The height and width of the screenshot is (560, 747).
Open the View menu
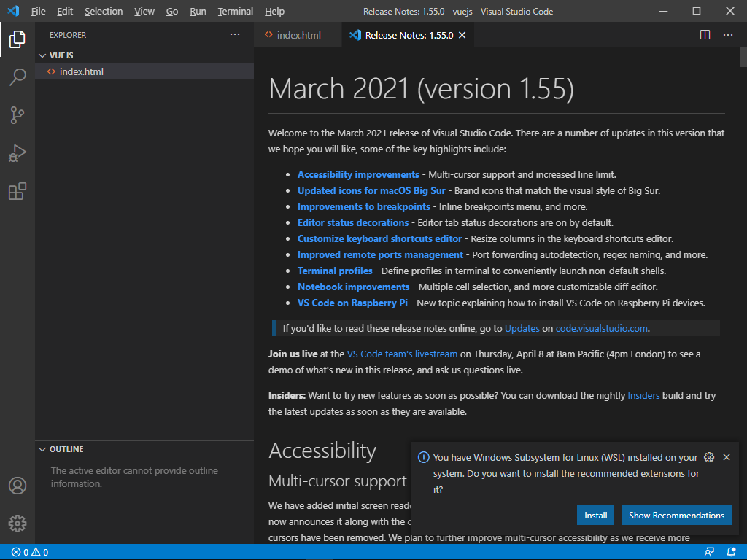[x=144, y=11]
